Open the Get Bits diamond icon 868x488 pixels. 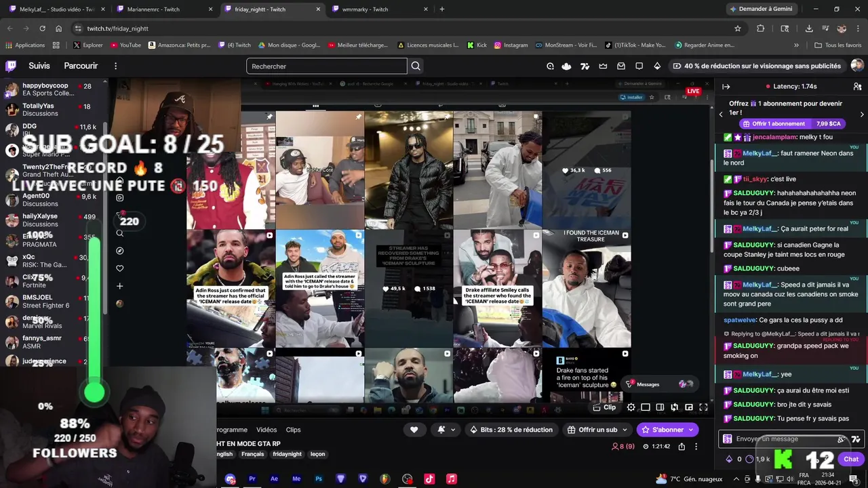[657, 66]
